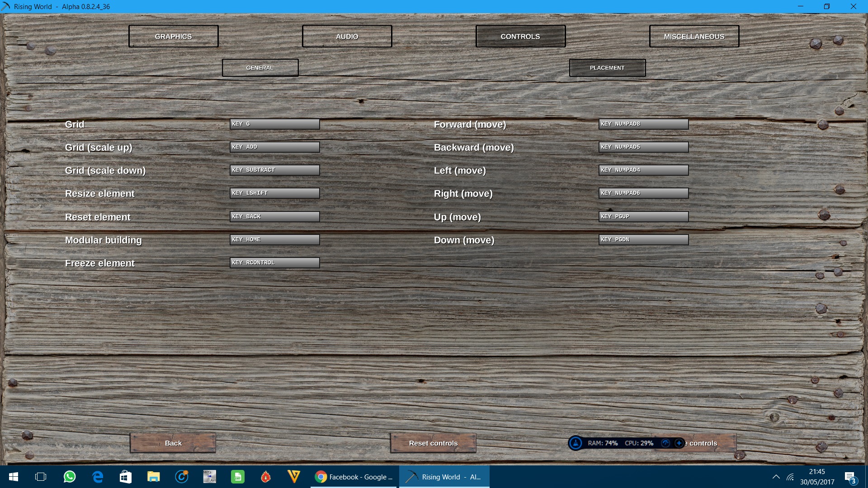Click the "Modular building" label

click(104, 240)
